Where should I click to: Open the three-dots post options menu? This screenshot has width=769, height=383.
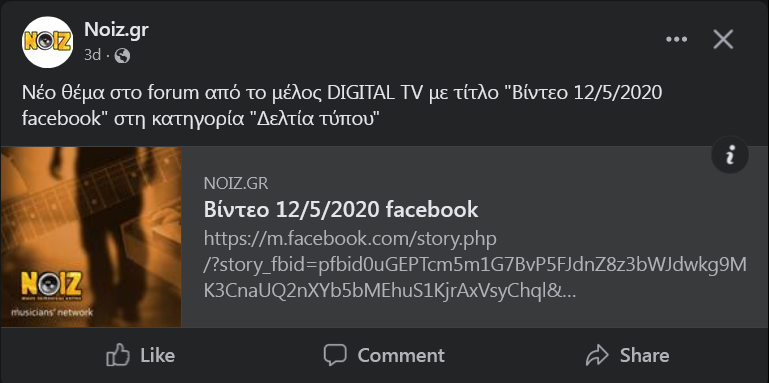pyautogui.click(x=676, y=39)
